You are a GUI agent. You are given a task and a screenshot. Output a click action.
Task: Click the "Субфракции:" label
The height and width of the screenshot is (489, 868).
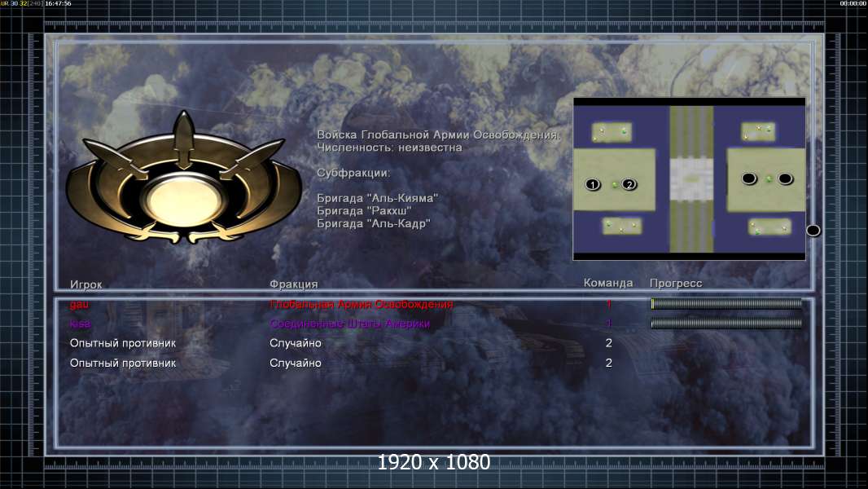(x=353, y=173)
